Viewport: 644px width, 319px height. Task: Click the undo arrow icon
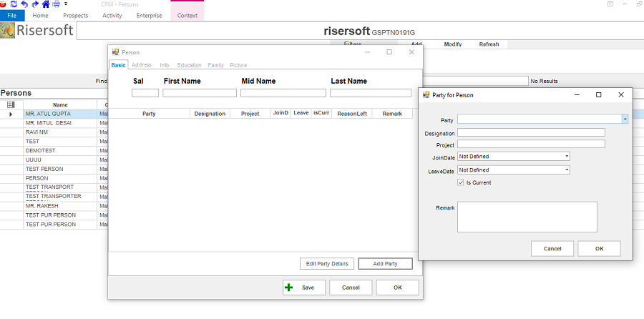24,4
